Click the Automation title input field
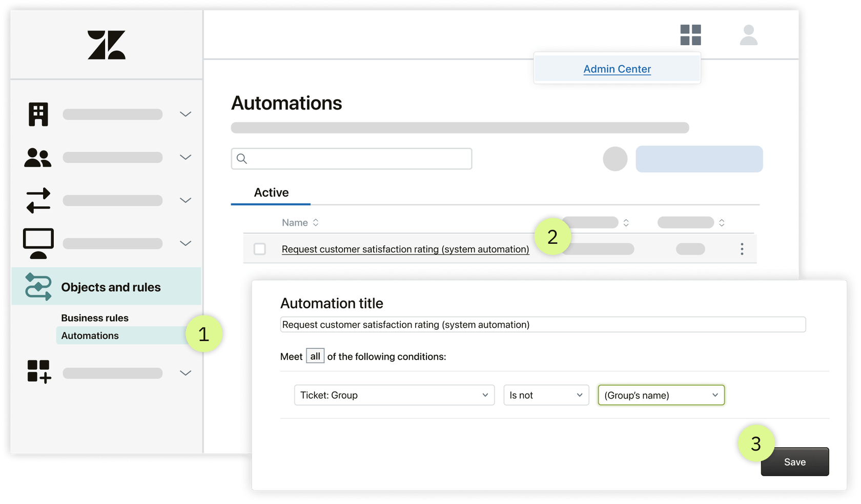Image resolution: width=861 pixels, height=504 pixels. (543, 324)
